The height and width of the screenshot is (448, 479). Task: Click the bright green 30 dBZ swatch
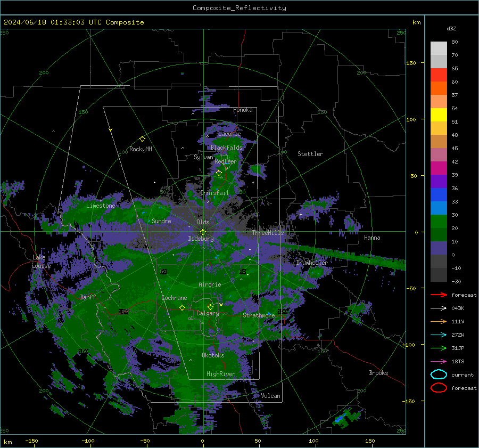point(439,222)
